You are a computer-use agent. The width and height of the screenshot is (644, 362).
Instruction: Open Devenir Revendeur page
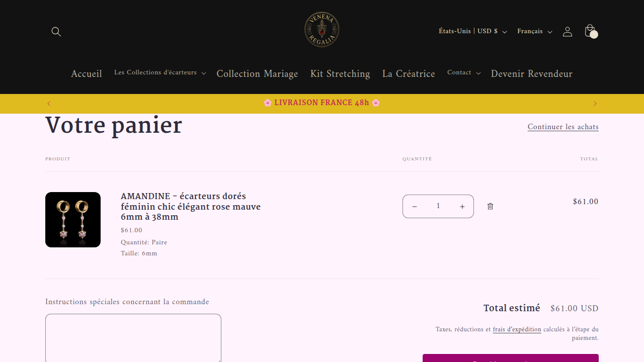coord(532,74)
